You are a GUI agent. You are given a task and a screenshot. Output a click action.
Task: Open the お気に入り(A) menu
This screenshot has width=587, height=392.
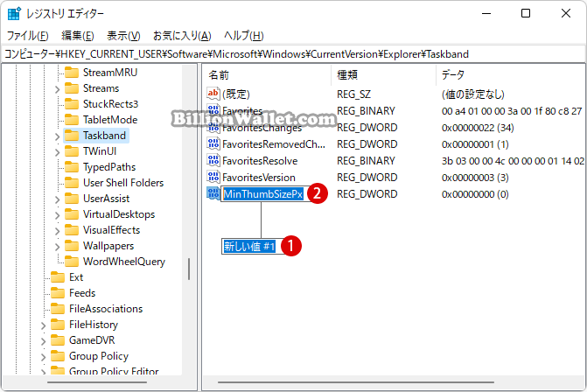(x=182, y=36)
